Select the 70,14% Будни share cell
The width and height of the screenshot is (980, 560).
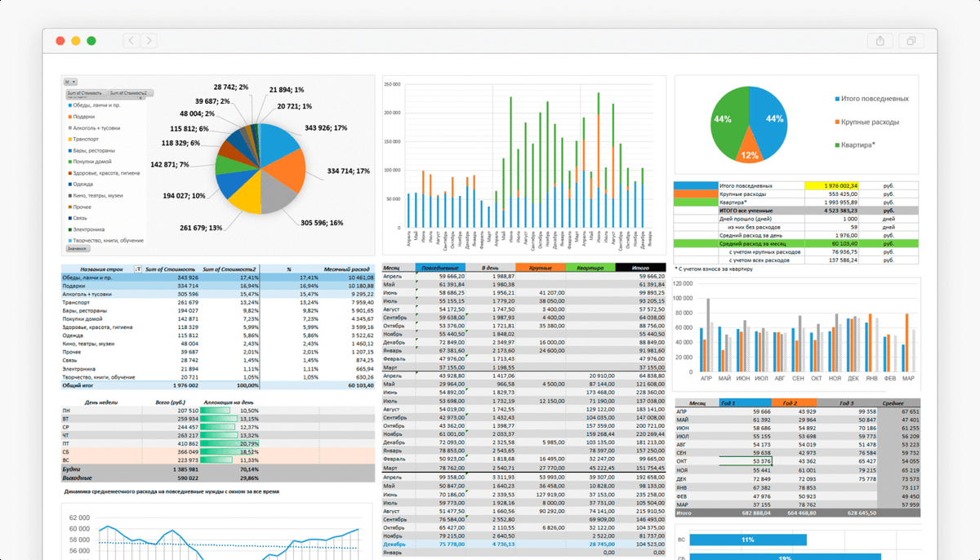tap(249, 469)
